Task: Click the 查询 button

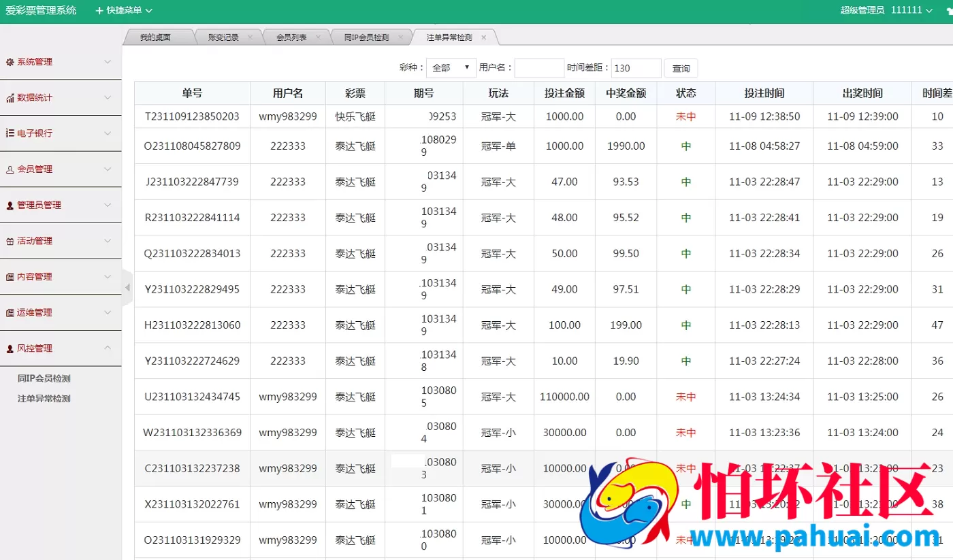Action: (x=681, y=68)
